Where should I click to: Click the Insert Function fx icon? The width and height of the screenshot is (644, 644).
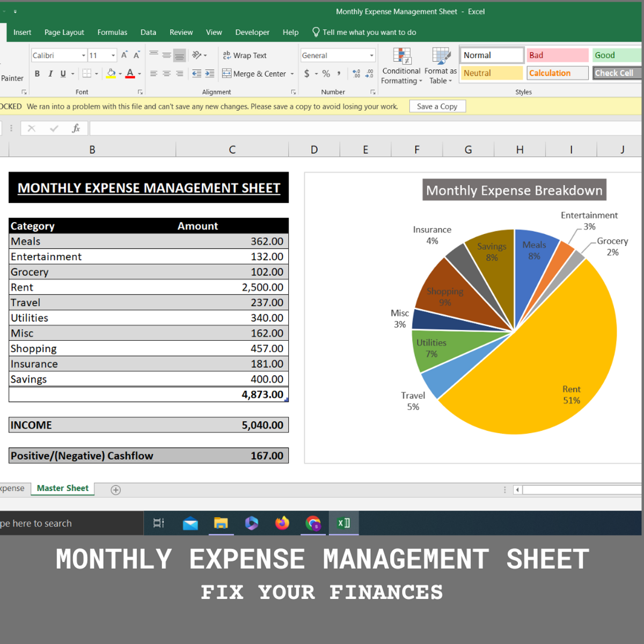click(x=76, y=128)
